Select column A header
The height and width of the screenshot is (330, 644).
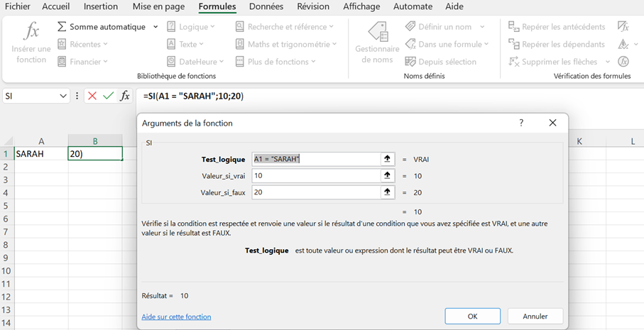(x=41, y=141)
